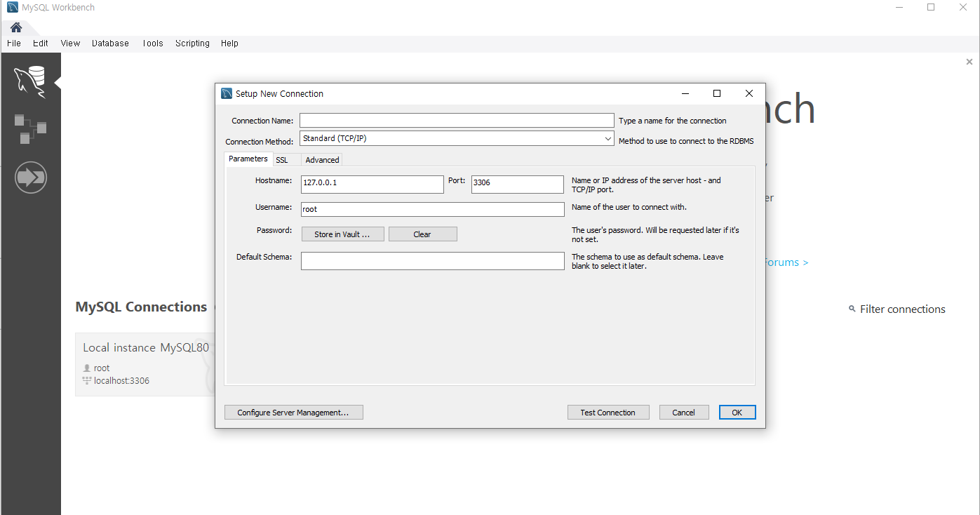Click the Setup New Connection dialog icon
This screenshot has height=515, width=980.
tap(227, 93)
